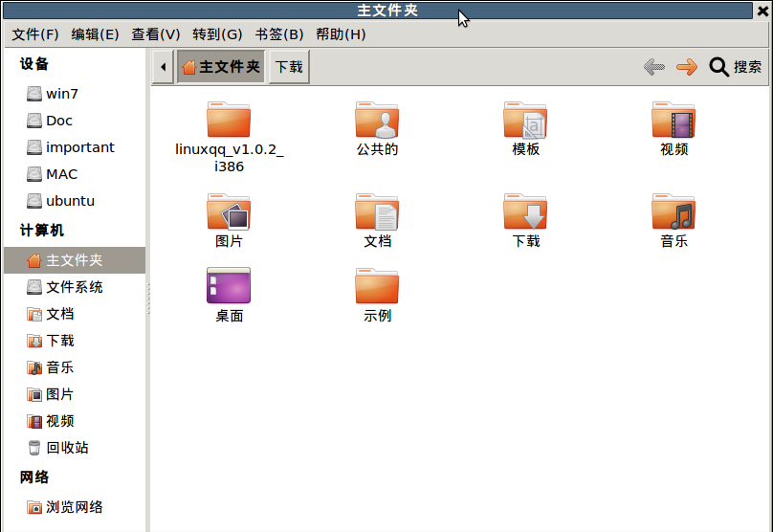Open the 查看(V) menu

pyautogui.click(x=155, y=34)
